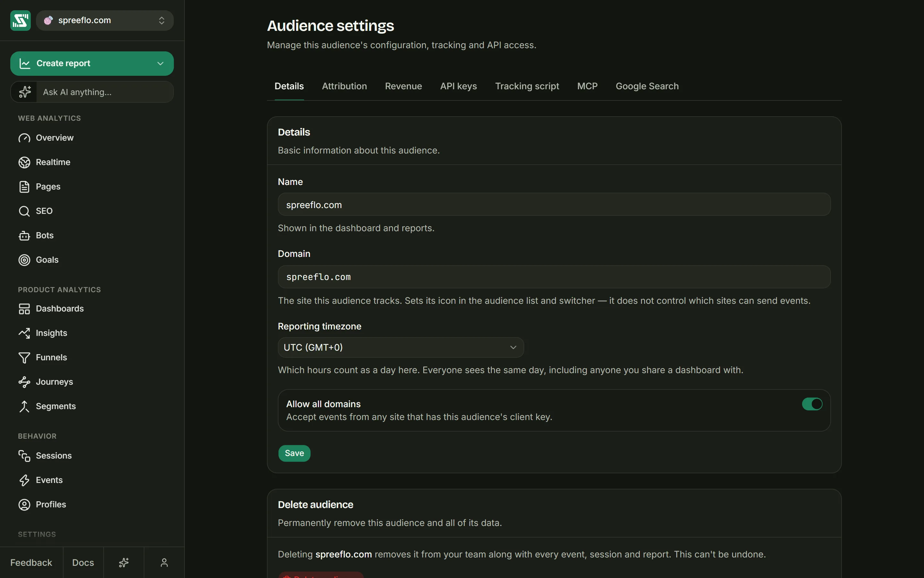Viewport: 924px width, 578px height.
Task: Click the Domain input field
Action: [554, 277]
